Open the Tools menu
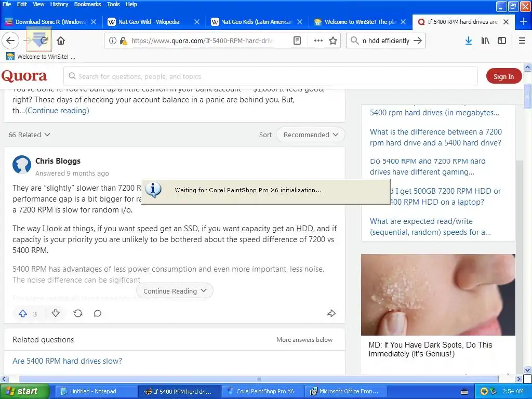Viewport: 532px width, 399px height. coord(113,4)
